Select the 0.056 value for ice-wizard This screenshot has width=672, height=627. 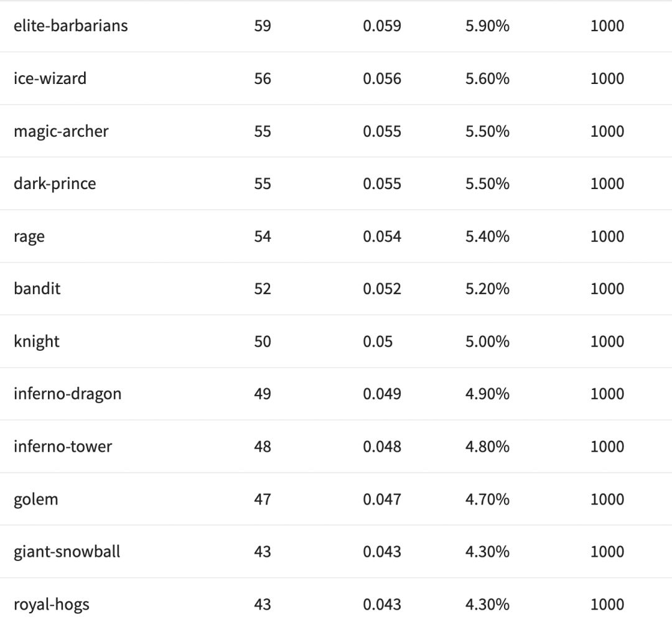coord(382,78)
